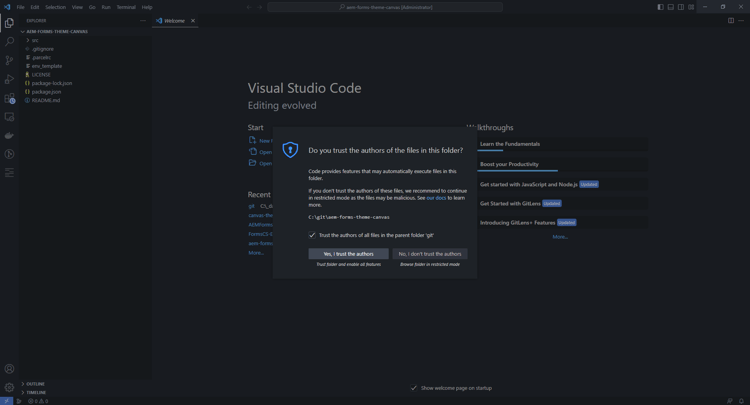750x405 pixels.
Task: Toggle the bottom panel layout icon
Action: (670, 7)
